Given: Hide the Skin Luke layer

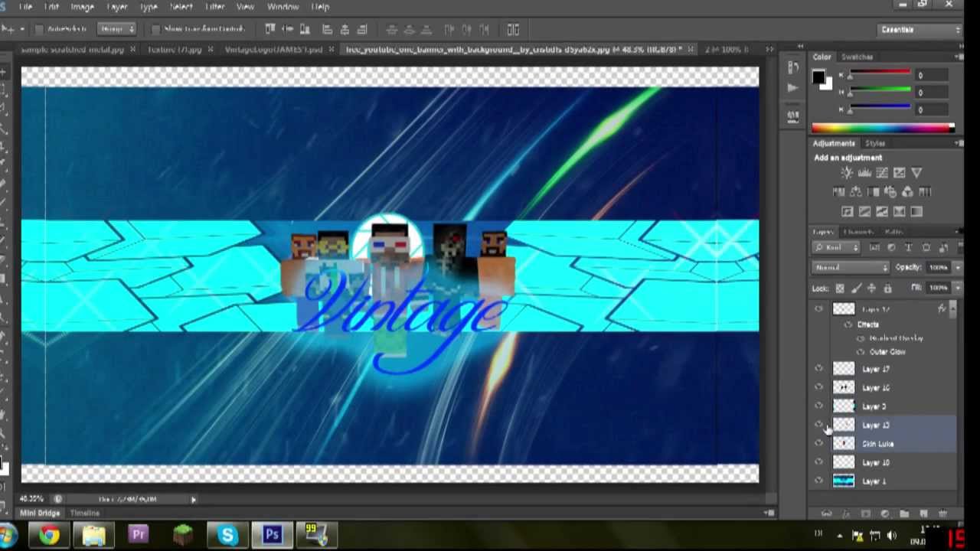Looking at the screenshot, I should point(819,443).
